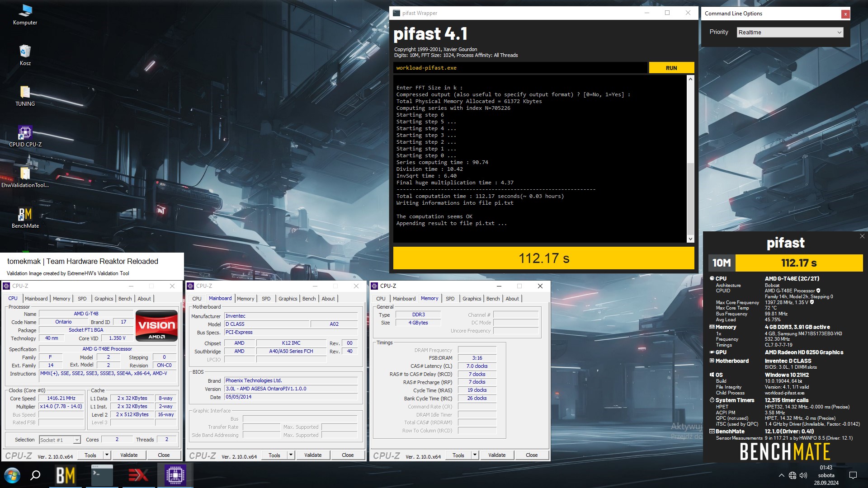The width and height of the screenshot is (868, 488).
Task: Click the AMD G-T48 name field
Action: 86,314
